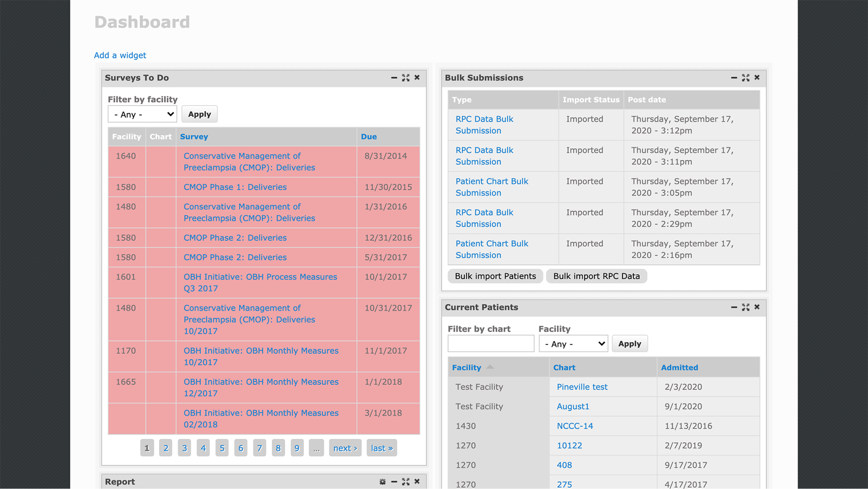Open the Filter by facility dropdown
This screenshot has width=868, height=489.
142,114
